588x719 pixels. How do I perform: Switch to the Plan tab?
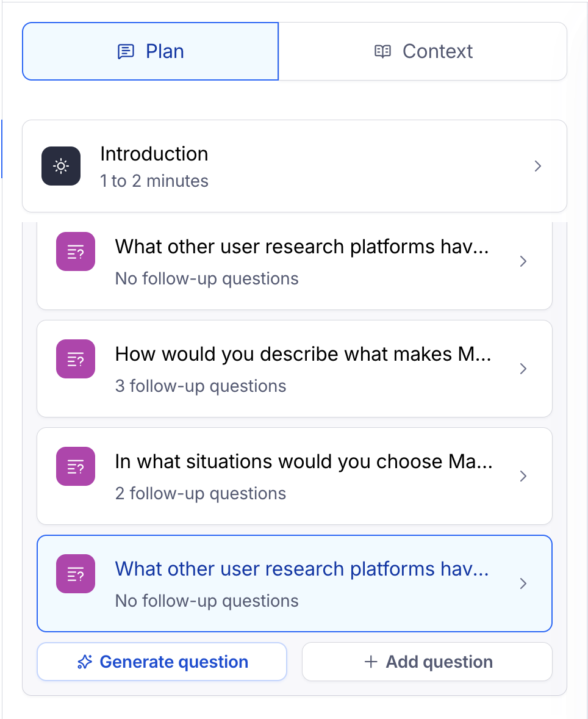(151, 51)
